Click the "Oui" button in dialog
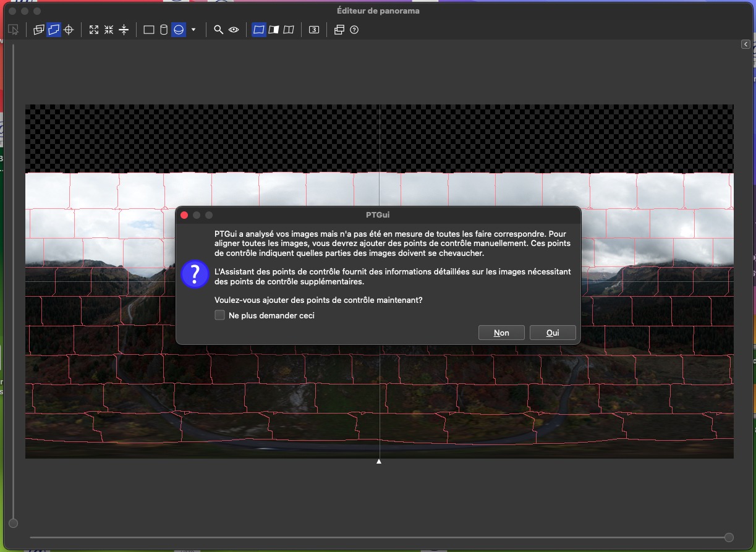The height and width of the screenshot is (552, 756). click(x=553, y=333)
